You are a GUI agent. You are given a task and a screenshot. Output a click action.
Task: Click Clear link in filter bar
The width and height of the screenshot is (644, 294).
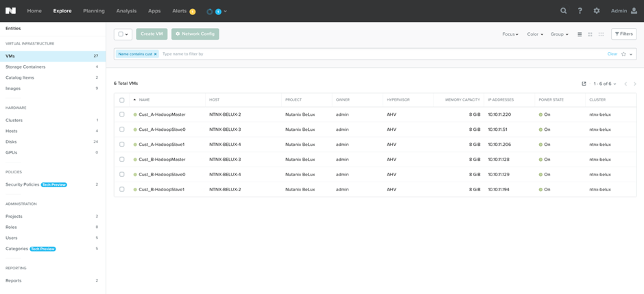pyautogui.click(x=612, y=53)
